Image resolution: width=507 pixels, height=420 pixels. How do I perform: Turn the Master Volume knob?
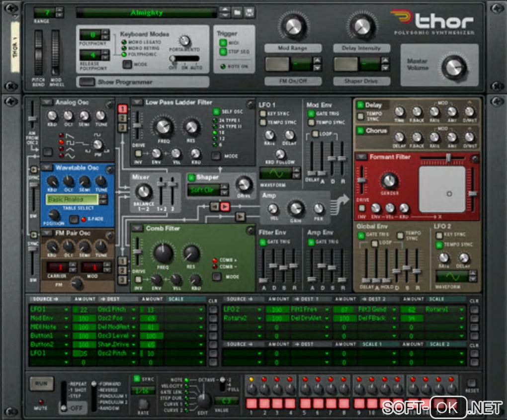pyautogui.click(x=454, y=68)
